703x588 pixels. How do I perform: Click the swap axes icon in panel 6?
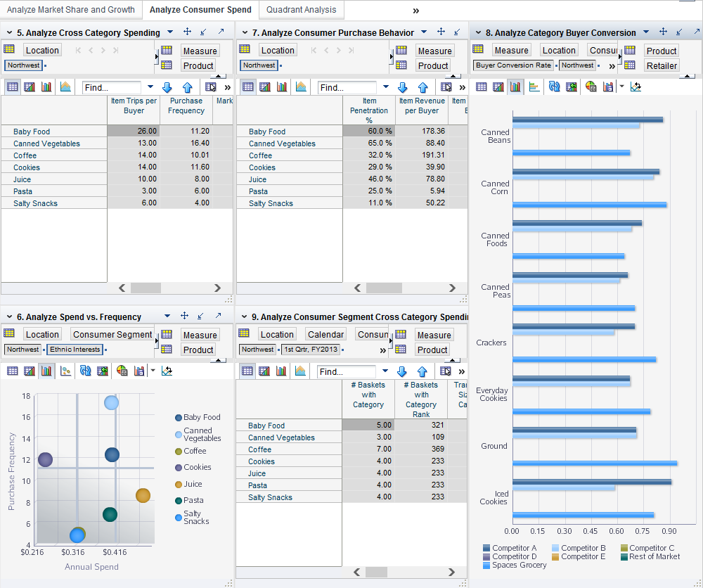click(x=167, y=371)
